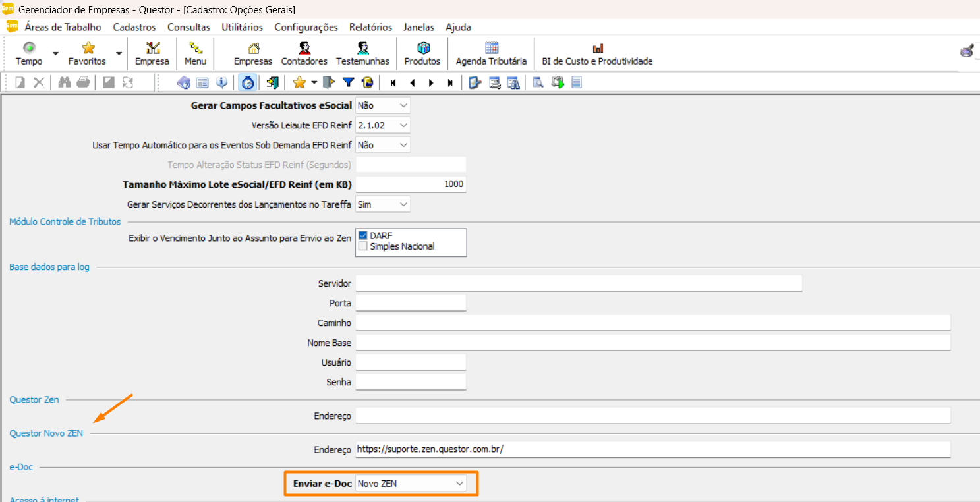Image resolution: width=980 pixels, height=502 pixels.
Task: Click the small favorites star icon
Action: 299,82
